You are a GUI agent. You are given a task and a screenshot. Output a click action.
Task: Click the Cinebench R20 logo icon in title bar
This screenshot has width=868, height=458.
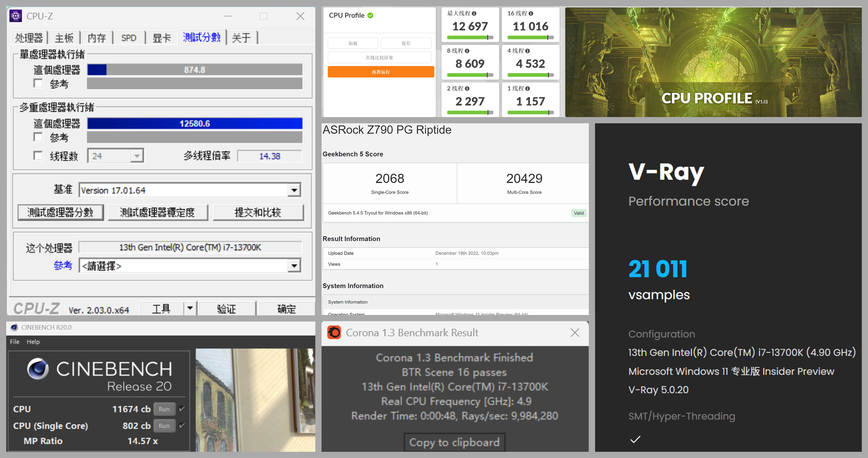point(14,327)
